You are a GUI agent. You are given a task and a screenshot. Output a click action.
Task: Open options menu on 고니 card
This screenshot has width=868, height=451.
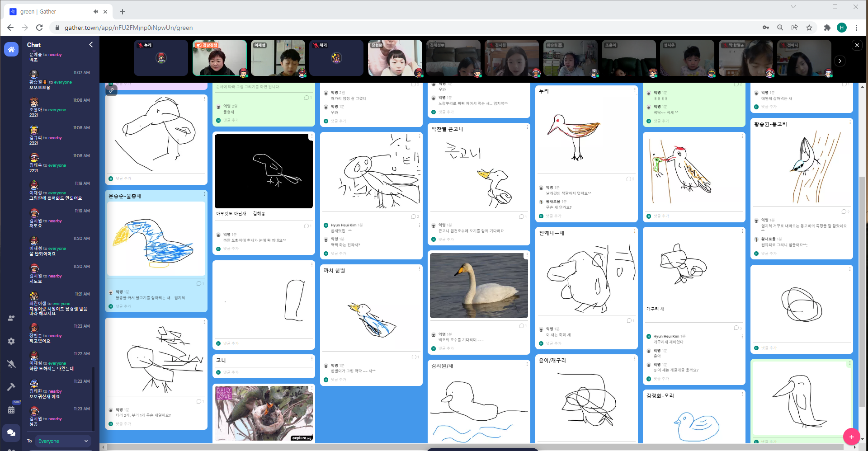click(x=312, y=359)
